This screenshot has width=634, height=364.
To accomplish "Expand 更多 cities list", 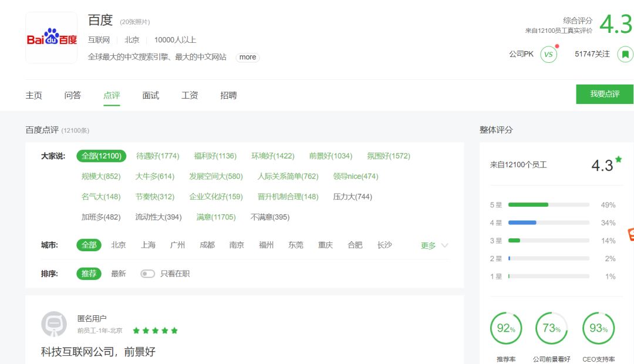I will pyautogui.click(x=434, y=245).
